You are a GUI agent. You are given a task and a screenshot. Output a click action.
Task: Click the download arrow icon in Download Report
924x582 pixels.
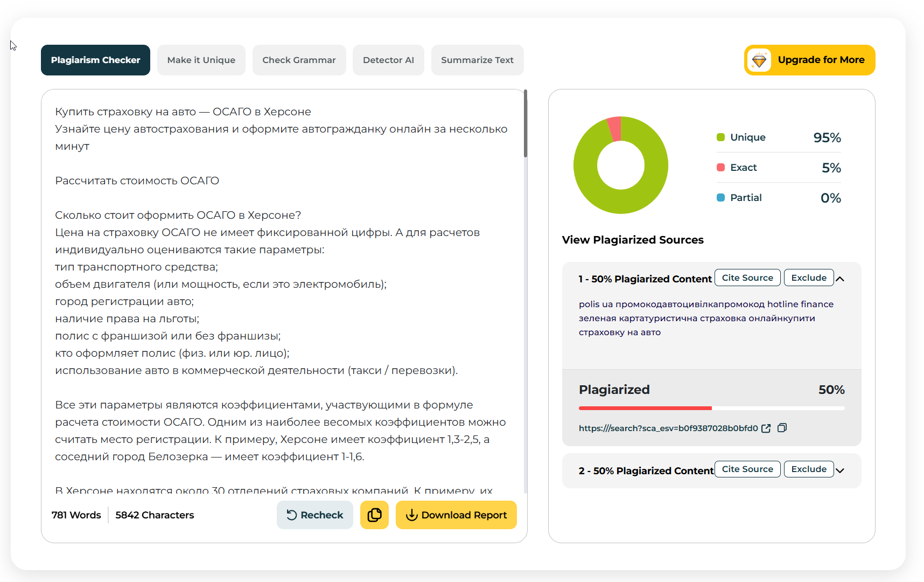(412, 515)
